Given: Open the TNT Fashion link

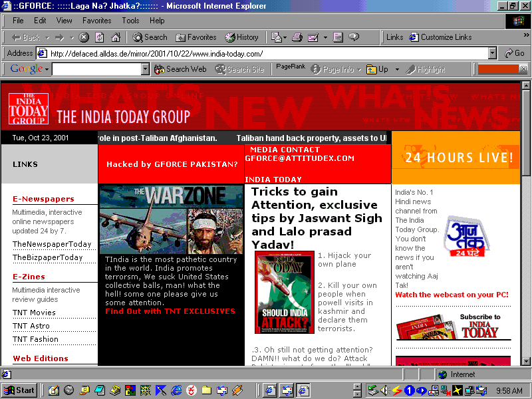Looking at the screenshot, I should (x=35, y=339).
